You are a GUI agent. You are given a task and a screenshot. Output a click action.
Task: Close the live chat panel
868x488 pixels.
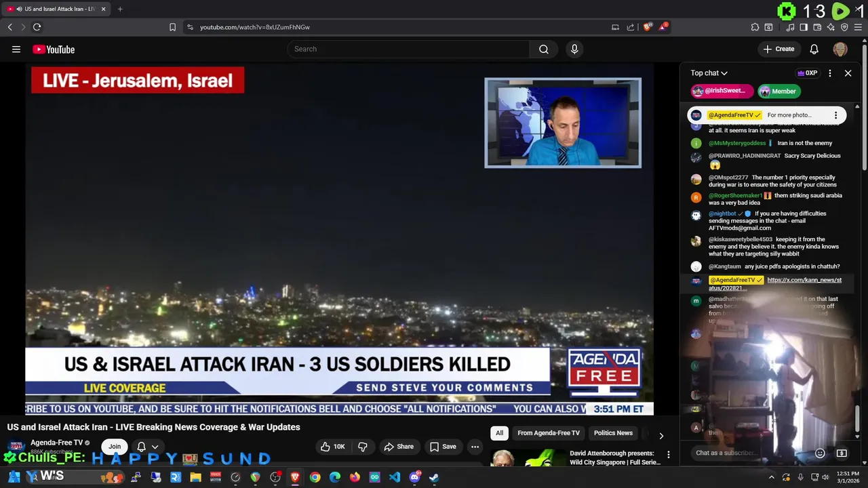848,73
